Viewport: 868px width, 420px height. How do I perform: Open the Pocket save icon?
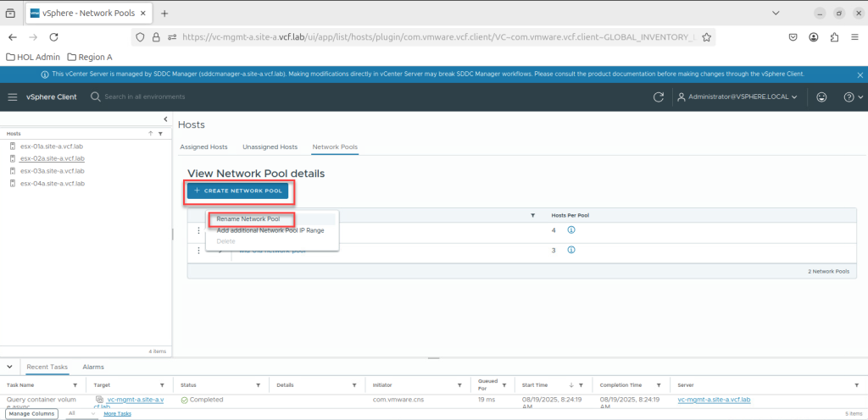click(793, 37)
